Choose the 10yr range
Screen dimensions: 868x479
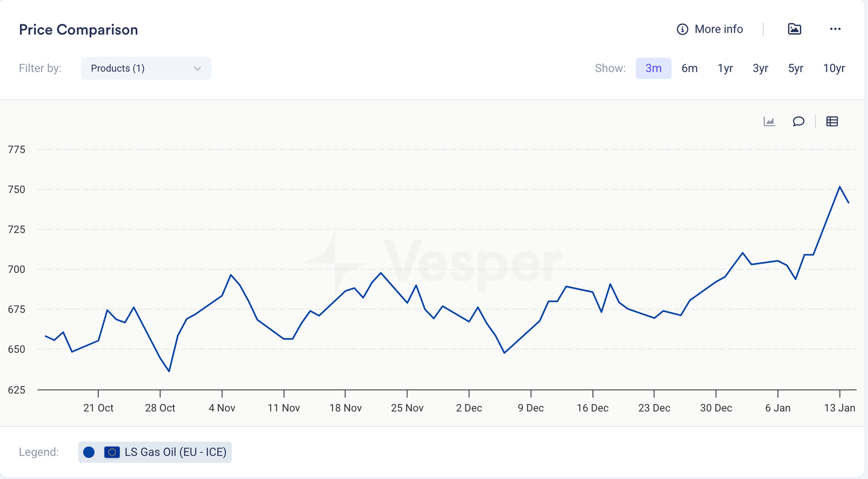click(834, 68)
